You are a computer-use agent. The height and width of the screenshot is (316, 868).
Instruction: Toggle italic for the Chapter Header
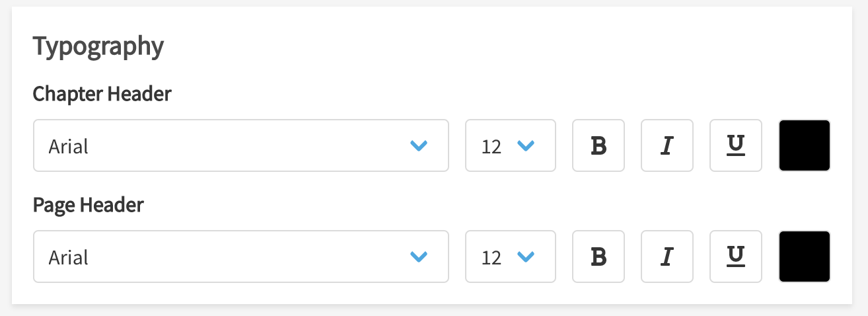pyautogui.click(x=667, y=145)
